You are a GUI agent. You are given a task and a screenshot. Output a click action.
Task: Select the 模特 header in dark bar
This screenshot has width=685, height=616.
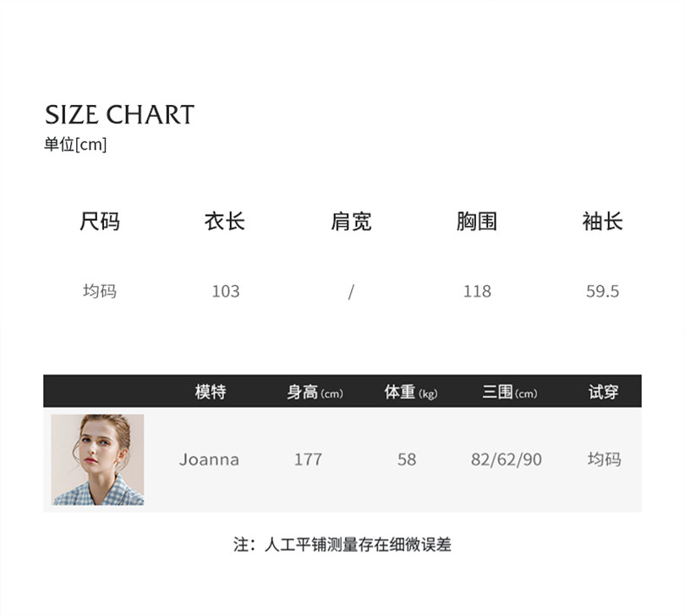coord(210,392)
